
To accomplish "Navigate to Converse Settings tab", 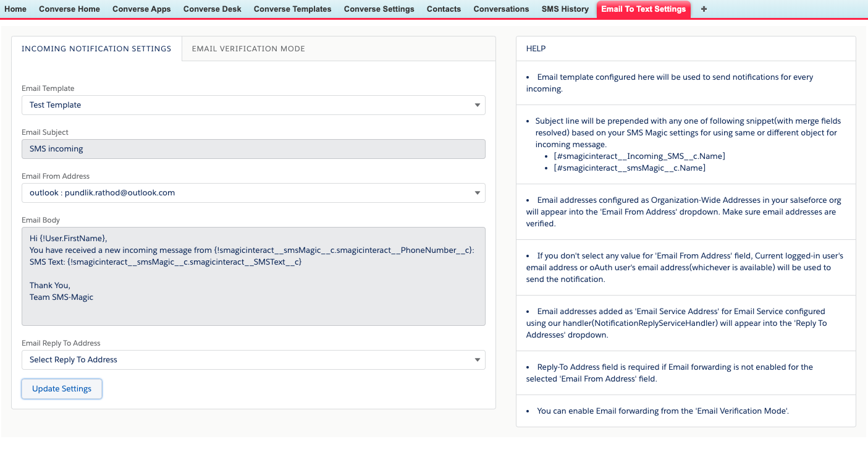I will [379, 9].
